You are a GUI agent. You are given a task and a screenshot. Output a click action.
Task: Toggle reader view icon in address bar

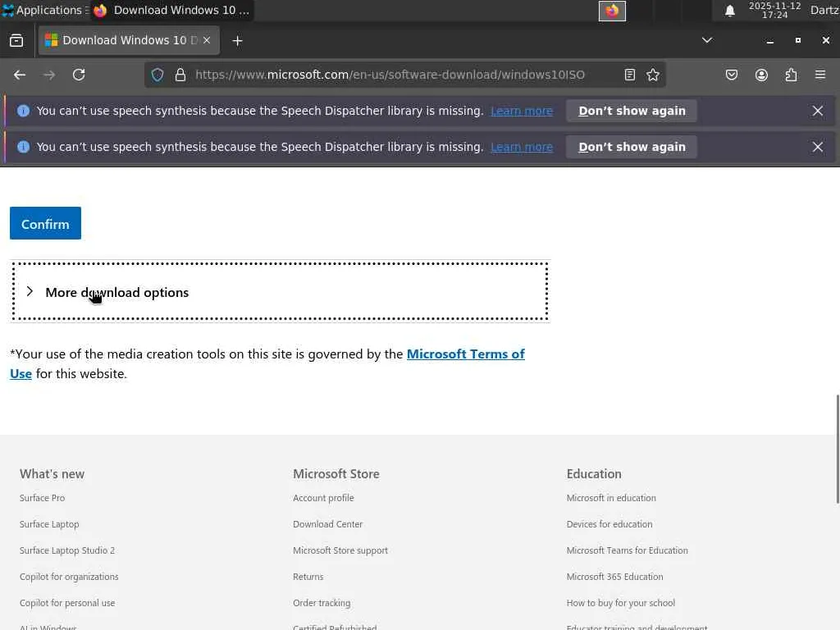coord(630,75)
